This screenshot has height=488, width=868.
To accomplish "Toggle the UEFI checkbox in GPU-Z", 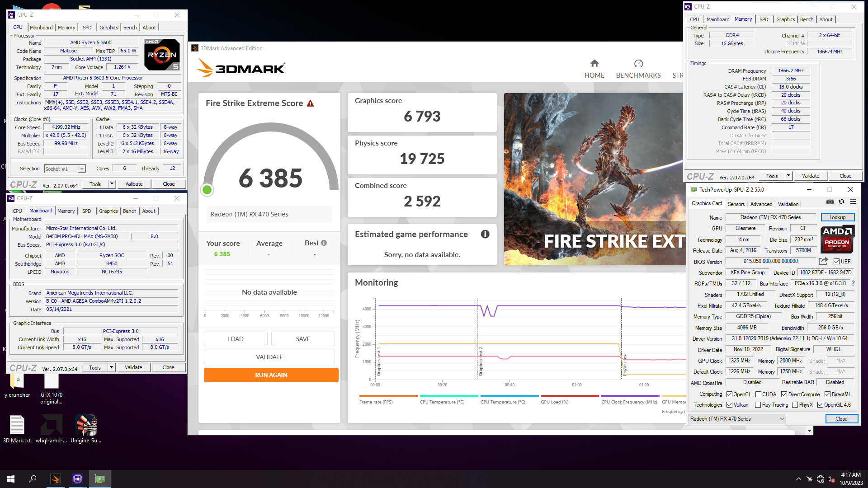I will click(x=836, y=262).
